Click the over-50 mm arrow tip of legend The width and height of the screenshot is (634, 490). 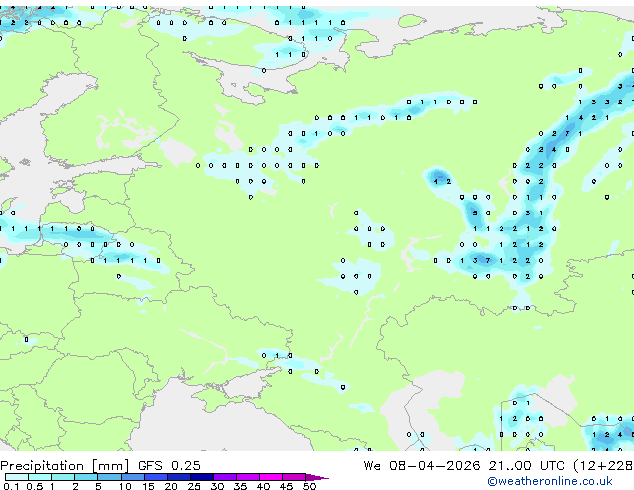[x=317, y=477]
